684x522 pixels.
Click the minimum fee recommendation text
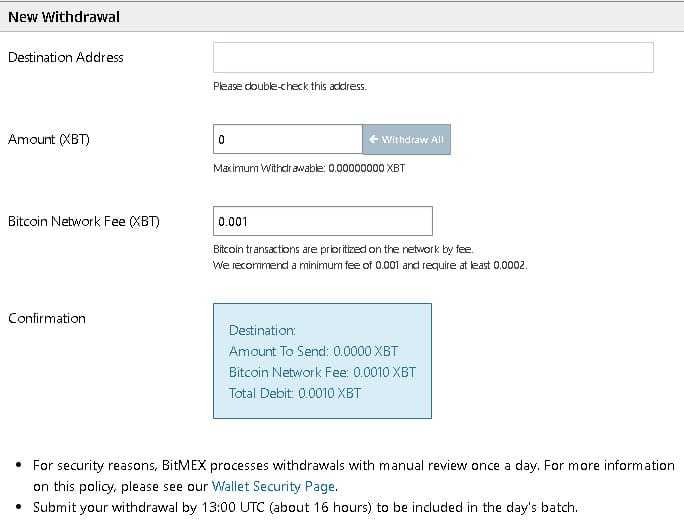tap(369, 265)
